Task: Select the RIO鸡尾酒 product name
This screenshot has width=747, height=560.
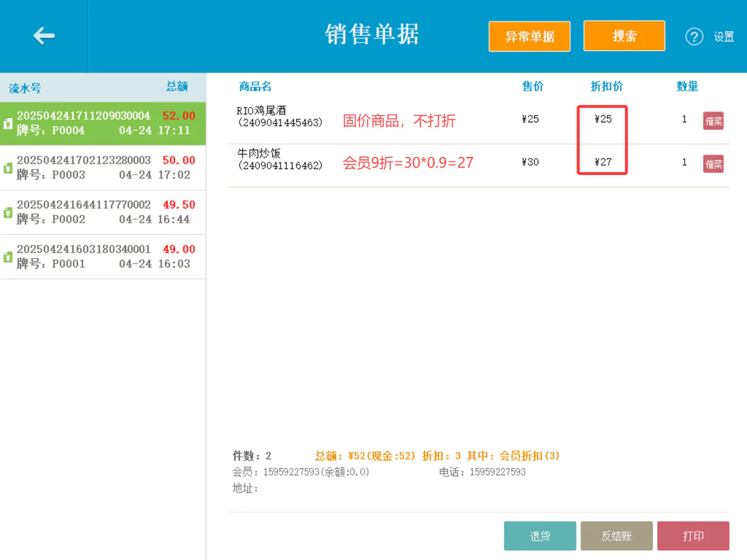Action: [261, 110]
